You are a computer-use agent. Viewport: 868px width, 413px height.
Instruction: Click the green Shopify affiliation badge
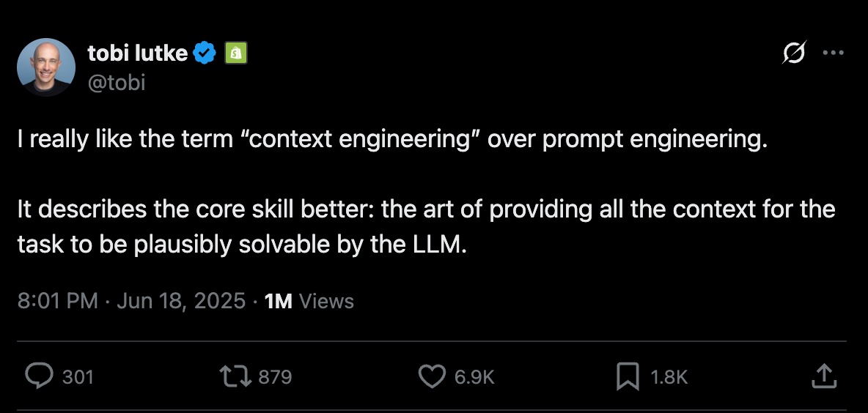(x=235, y=53)
